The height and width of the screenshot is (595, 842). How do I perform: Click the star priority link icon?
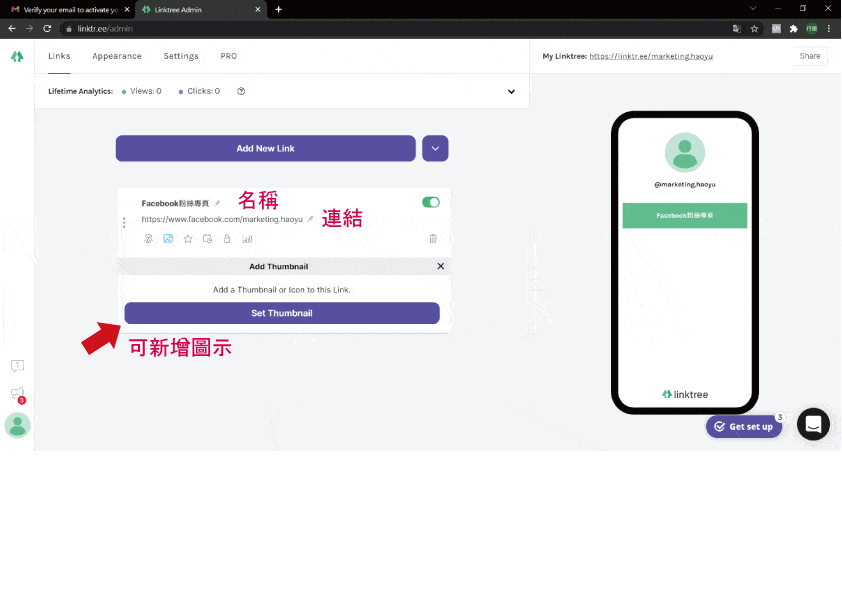(x=188, y=239)
